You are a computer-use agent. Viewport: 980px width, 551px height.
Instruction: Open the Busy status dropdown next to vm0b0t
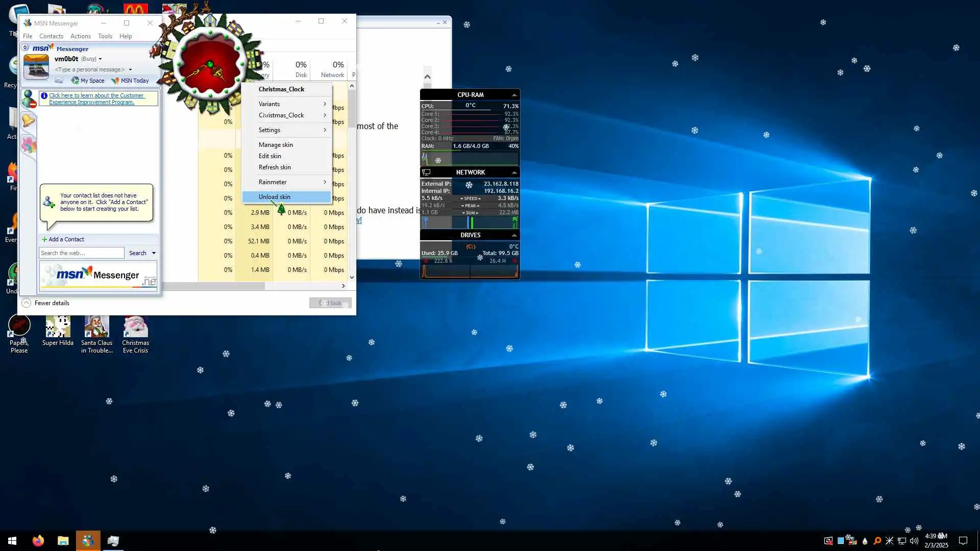100,59
